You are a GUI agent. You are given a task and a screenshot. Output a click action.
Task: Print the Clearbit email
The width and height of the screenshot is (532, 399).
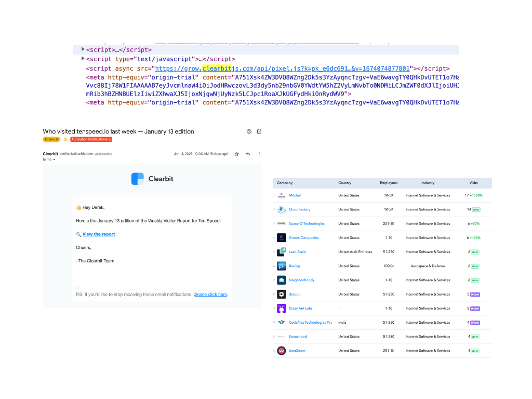click(x=249, y=131)
